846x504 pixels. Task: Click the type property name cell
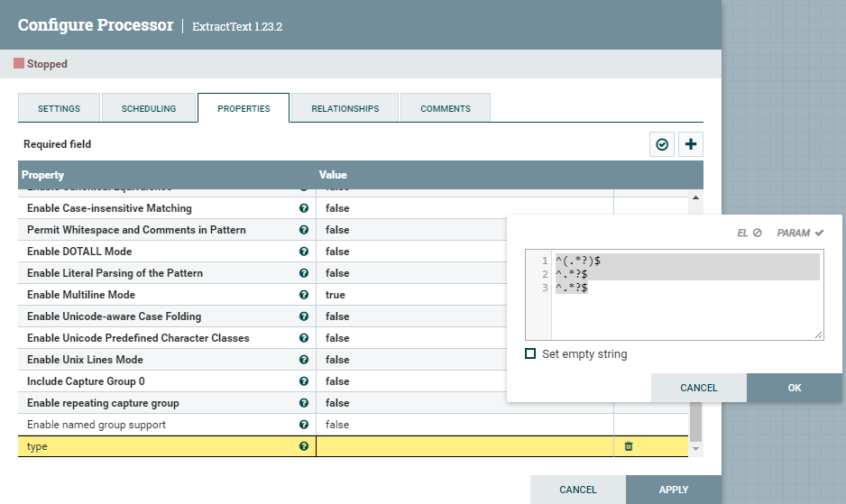(167, 446)
